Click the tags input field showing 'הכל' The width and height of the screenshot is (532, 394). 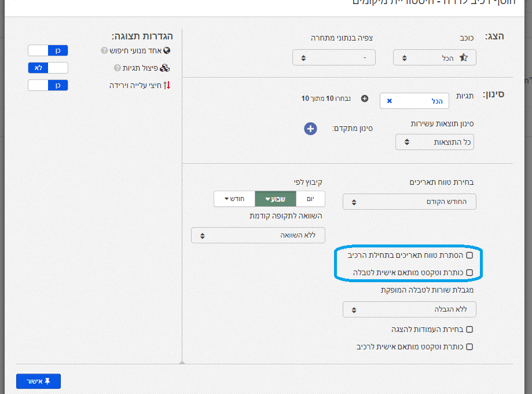click(x=414, y=101)
